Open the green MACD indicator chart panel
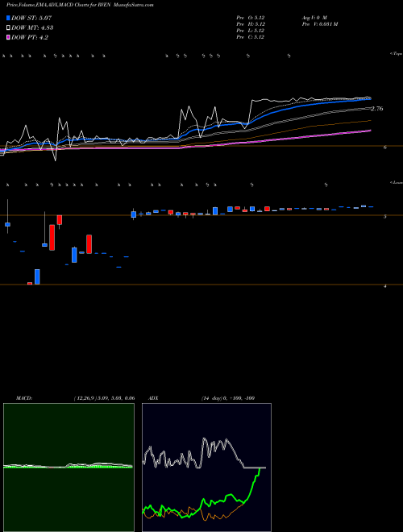Screen dimensions: 403x532 [x=69, y=468]
